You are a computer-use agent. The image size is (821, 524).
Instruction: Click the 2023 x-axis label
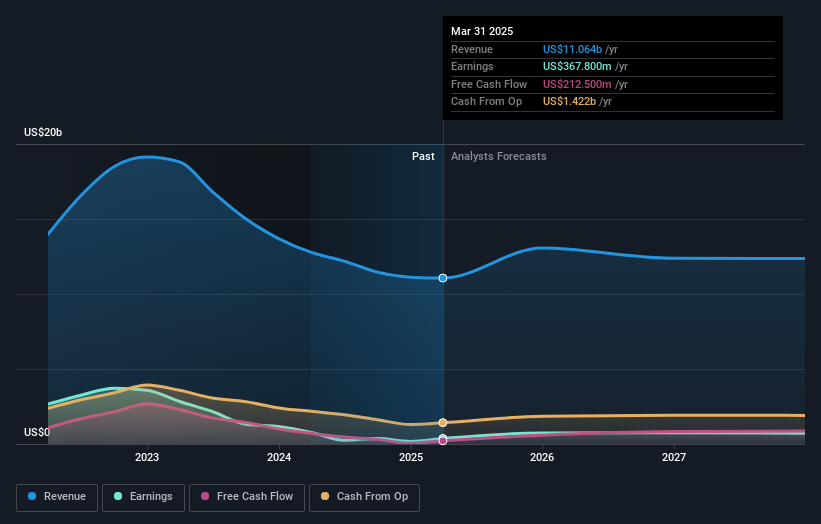[147, 458]
